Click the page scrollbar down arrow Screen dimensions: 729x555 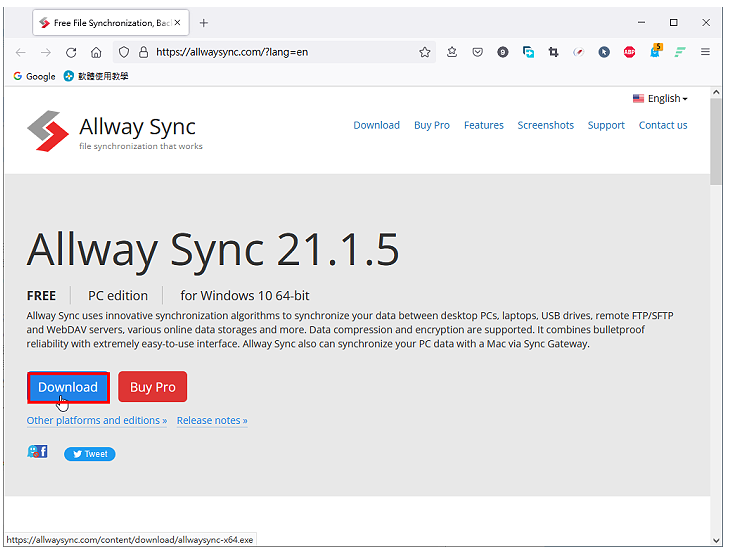coord(716,541)
